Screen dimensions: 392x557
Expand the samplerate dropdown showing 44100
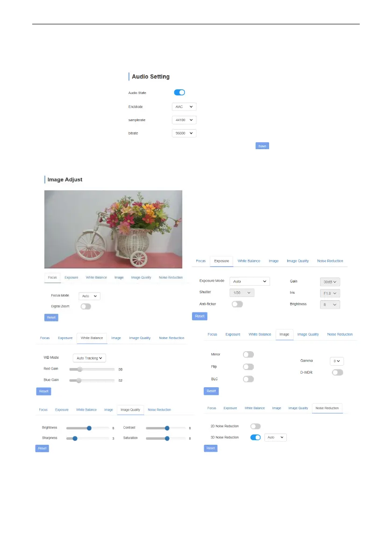coord(184,120)
